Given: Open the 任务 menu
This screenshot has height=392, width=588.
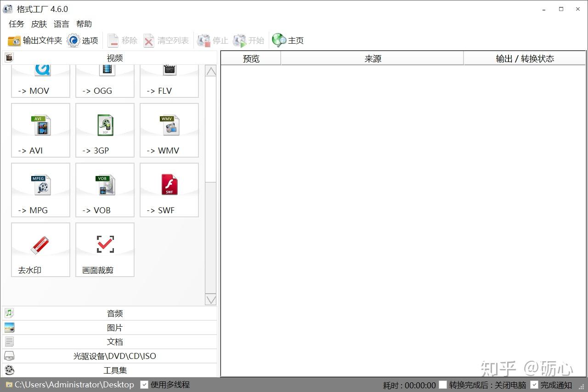Looking at the screenshot, I should [17, 24].
